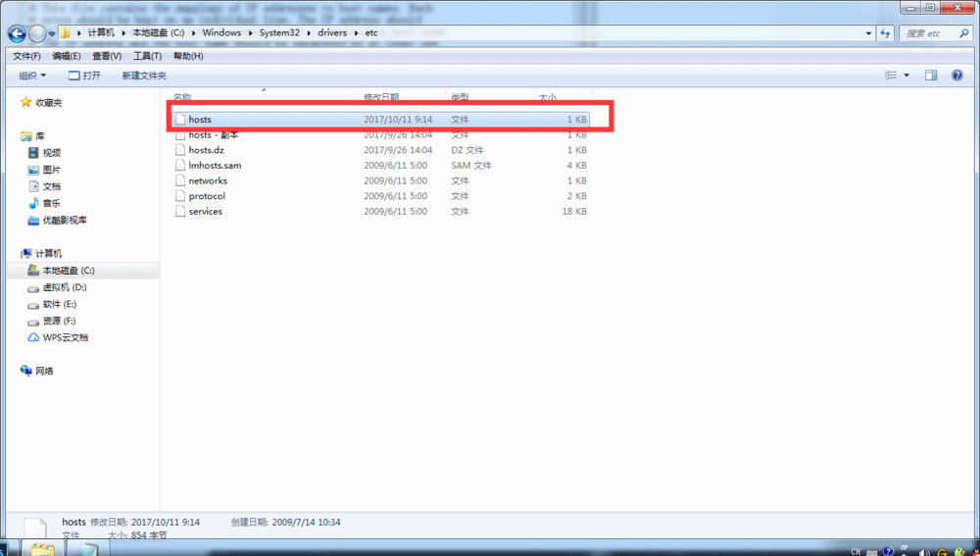980x556 pixels.
Task: Click the 新建文件夹 button
Action: tap(144, 76)
